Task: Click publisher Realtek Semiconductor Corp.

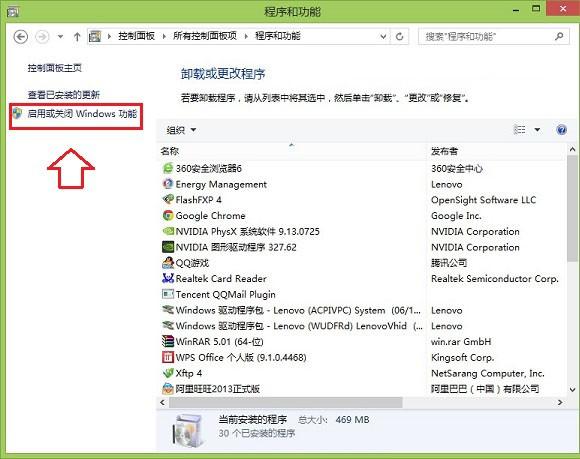Action: click(x=495, y=279)
